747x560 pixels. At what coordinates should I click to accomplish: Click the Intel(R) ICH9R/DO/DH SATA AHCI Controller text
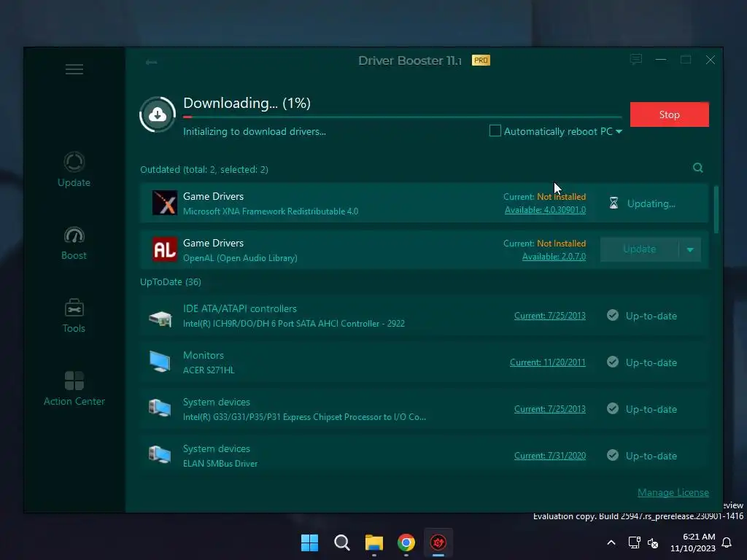pos(294,323)
